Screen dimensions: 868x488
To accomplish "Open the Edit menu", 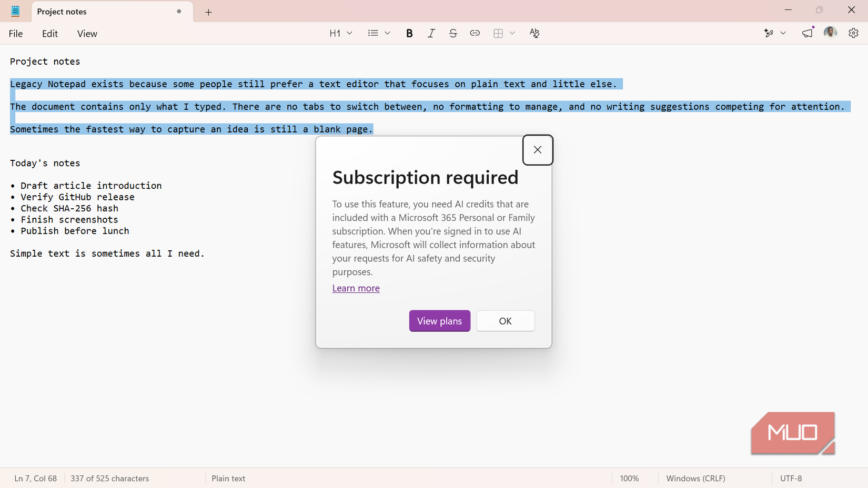I will click(50, 34).
